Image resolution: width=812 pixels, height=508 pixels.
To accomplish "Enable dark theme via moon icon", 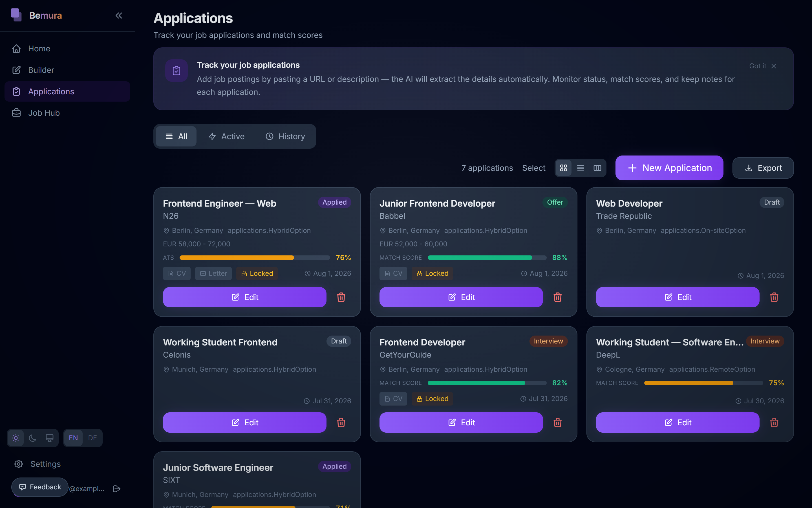I will (x=32, y=438).
